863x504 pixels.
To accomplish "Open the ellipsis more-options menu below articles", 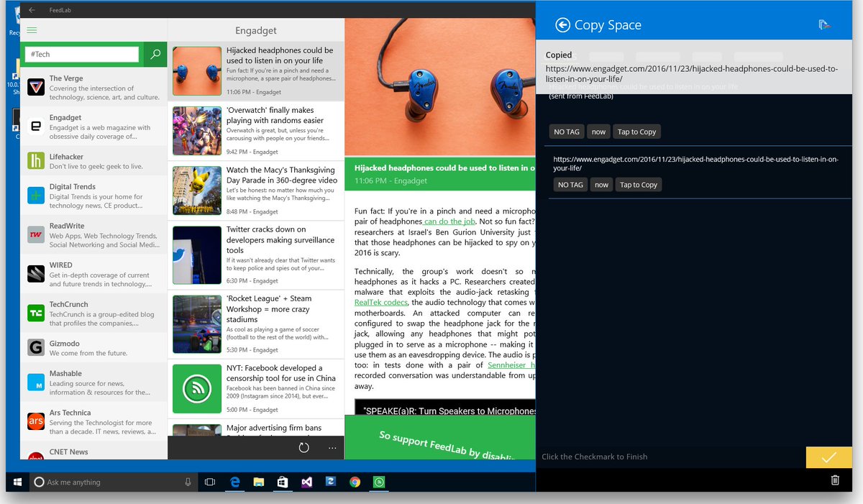I will point(332,447).
